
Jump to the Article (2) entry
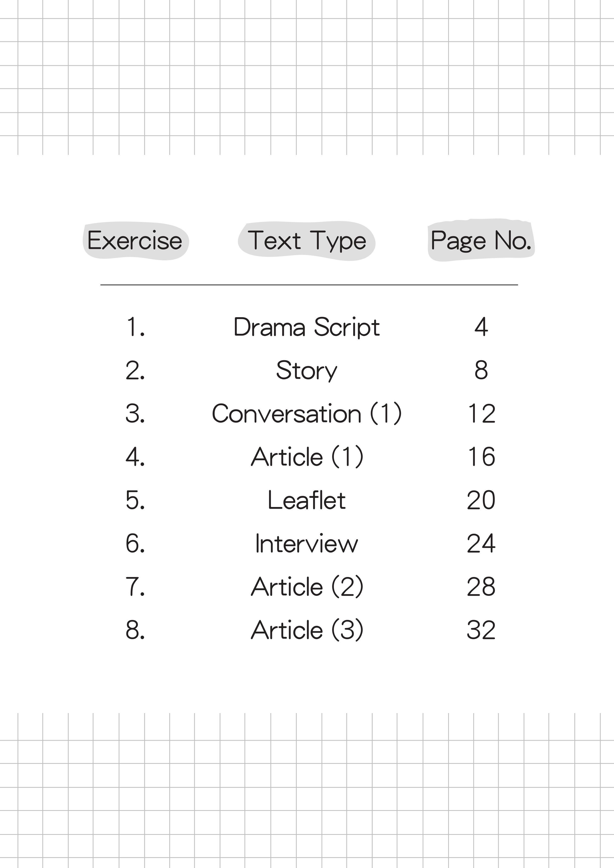[x=307, y=587]
